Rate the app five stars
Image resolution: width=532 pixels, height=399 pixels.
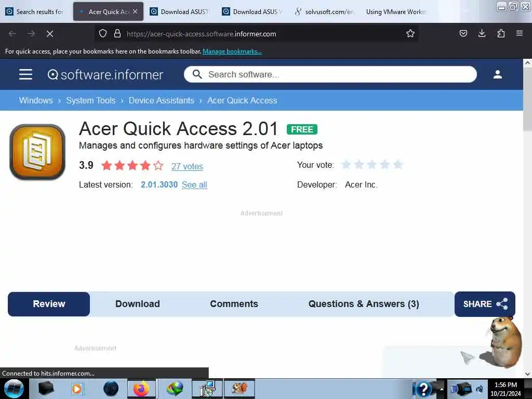coord(398,165)
